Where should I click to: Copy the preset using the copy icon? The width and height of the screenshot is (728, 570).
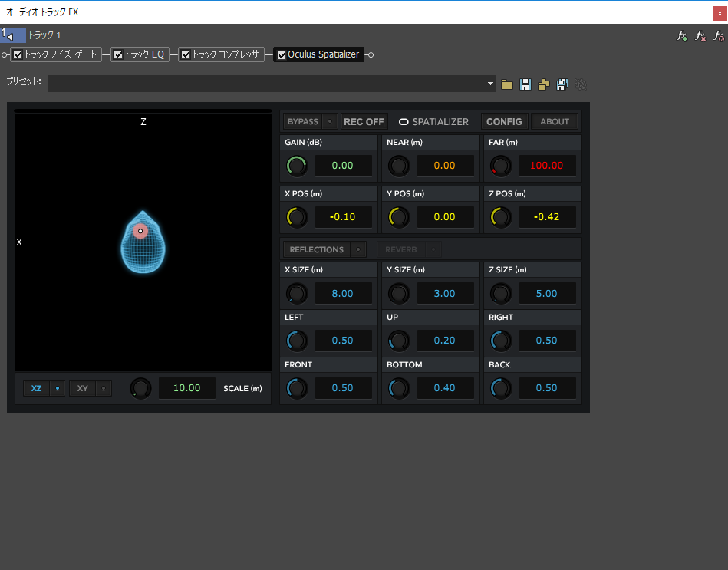pos(544,84)
